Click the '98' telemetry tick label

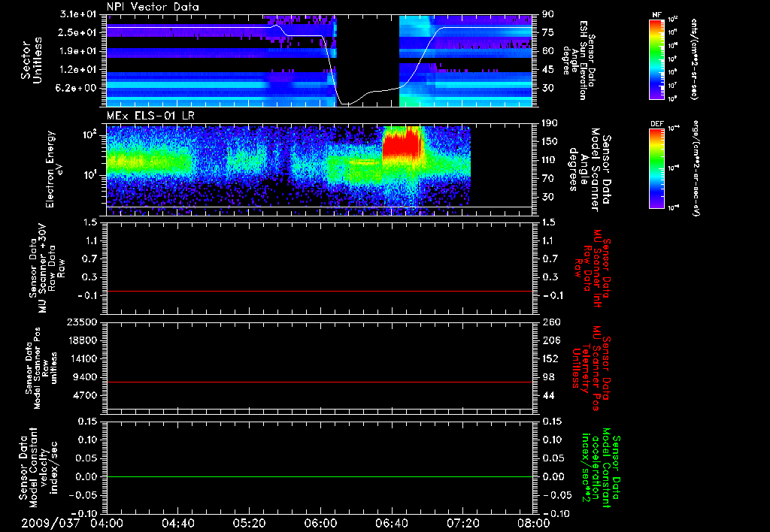(548, 377)
